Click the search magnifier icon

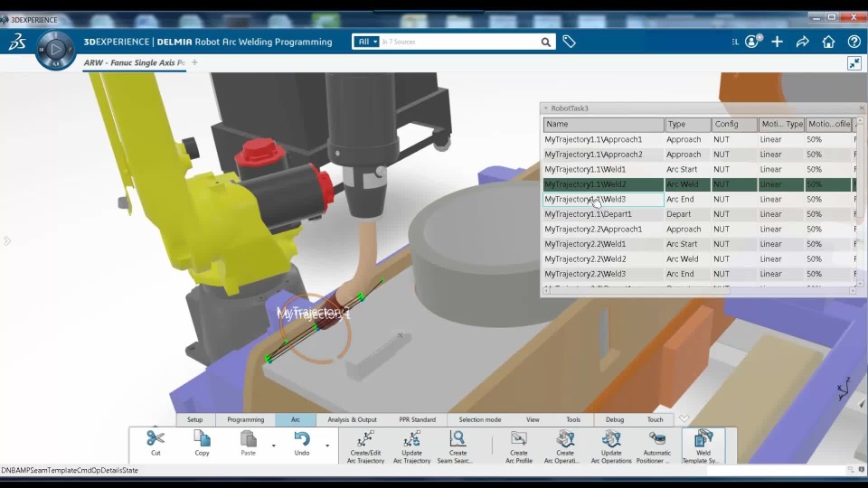click(x=546, y=42)
